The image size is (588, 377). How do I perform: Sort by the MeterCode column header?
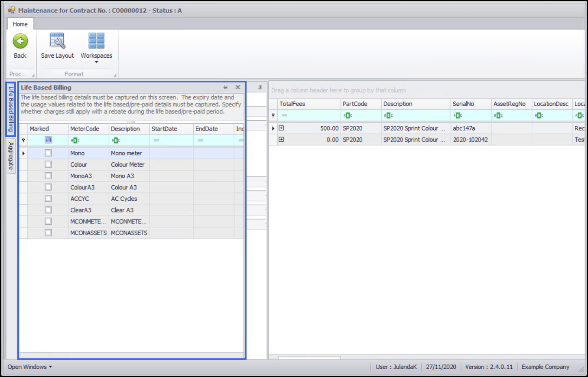[89, 129]
